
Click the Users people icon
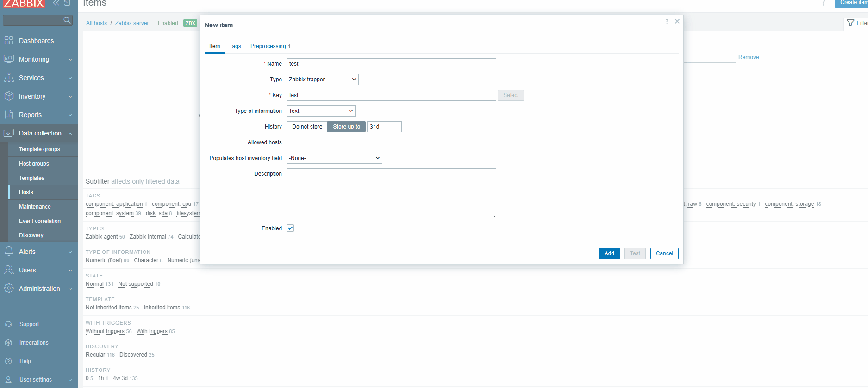pyautogui.click(x=9, y=270)
